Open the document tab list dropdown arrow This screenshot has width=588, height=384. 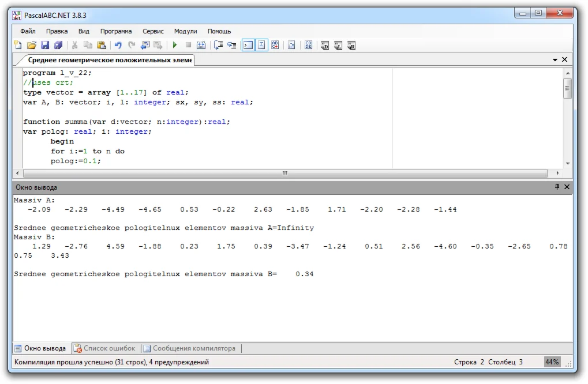555,60
